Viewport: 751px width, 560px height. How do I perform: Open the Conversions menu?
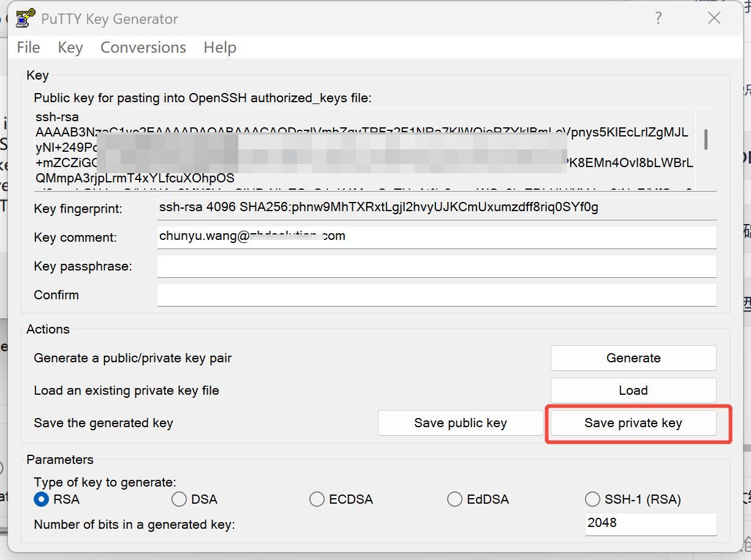click(x=143, y=48)
